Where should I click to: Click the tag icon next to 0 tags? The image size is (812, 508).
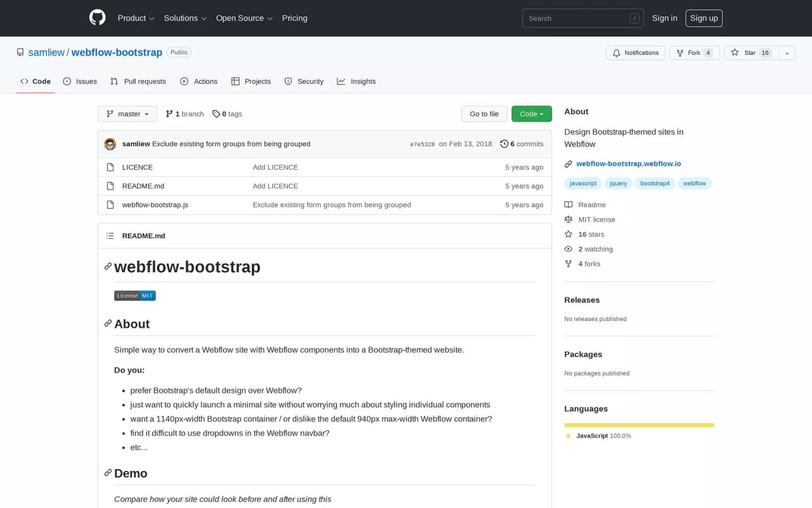click(x=216, y=114)
